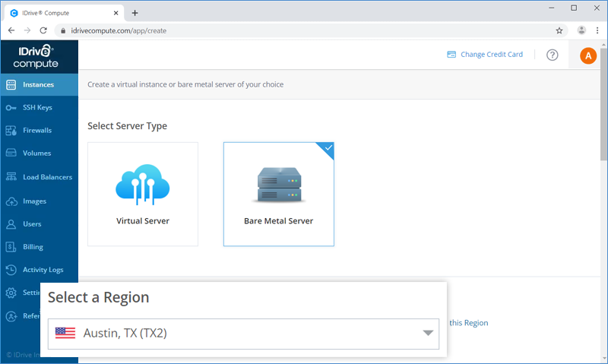Click the region dropdown arrow
Image resolution: width=608 pixels, height=364 pixels.
(428, 333)
